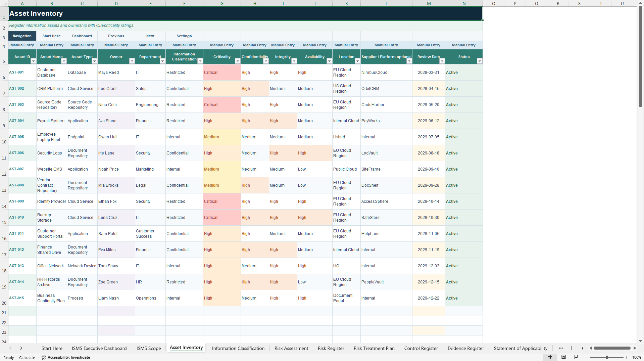Open the Department filter dropdown
644x361 pixels.
162,61
